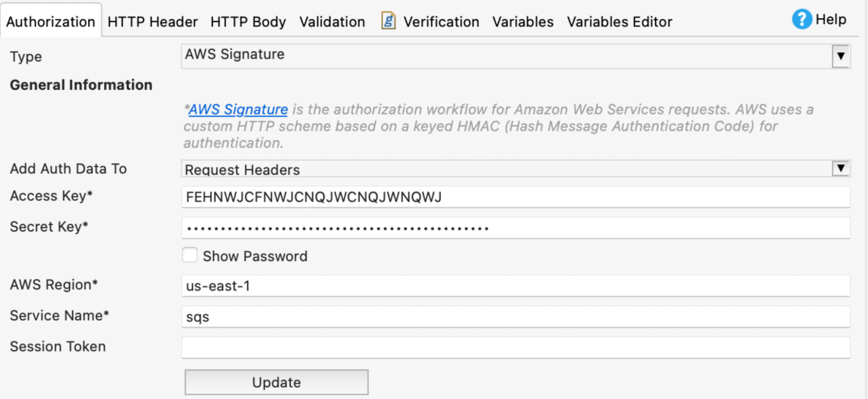Select the Authorization tab
The height and width of the screenshot is (399, 868).
pyautogui.click(x=51, y=22)
